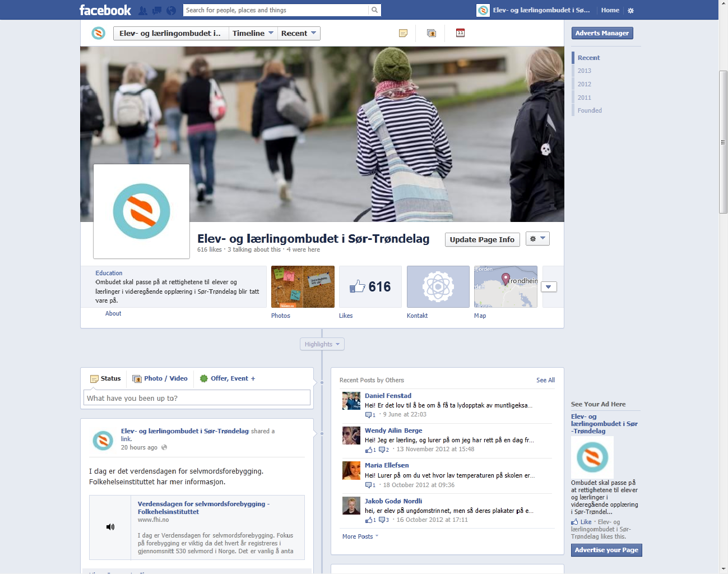The width and height of the screenshot is (728, 574).
Task: Click ad title Elev- og lærlingombudet link
Action: 604,424
